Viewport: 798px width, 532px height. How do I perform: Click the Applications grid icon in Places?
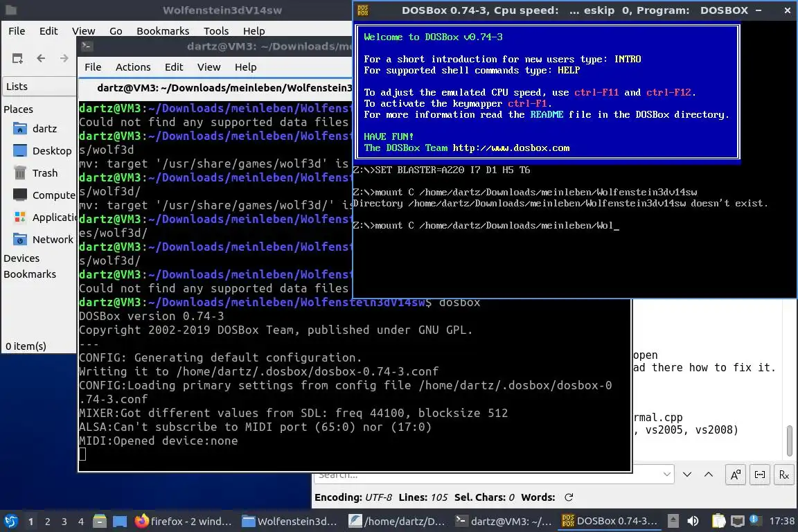click(x=20, y=218)
